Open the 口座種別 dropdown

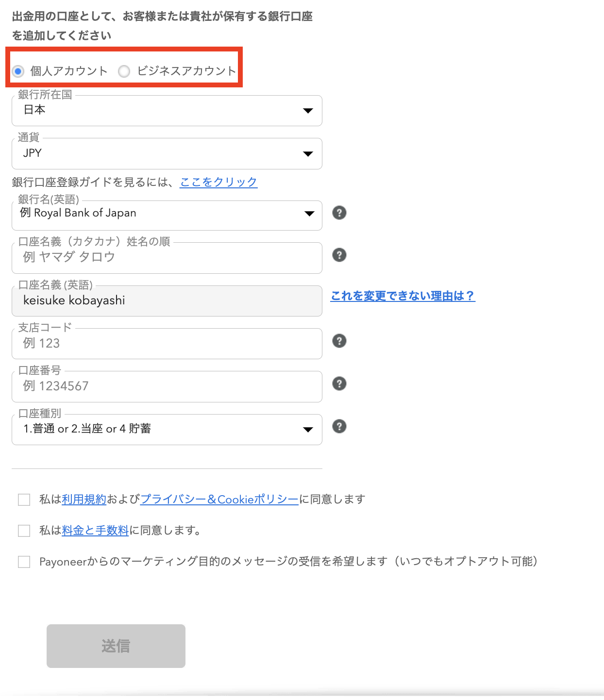point(167,430)
